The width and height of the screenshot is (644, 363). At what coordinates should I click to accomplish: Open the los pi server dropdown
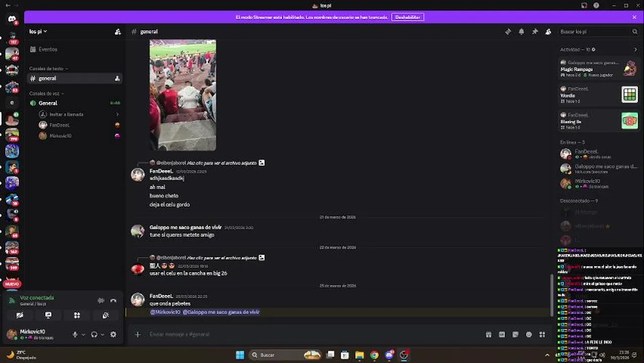tap(38, 31)
